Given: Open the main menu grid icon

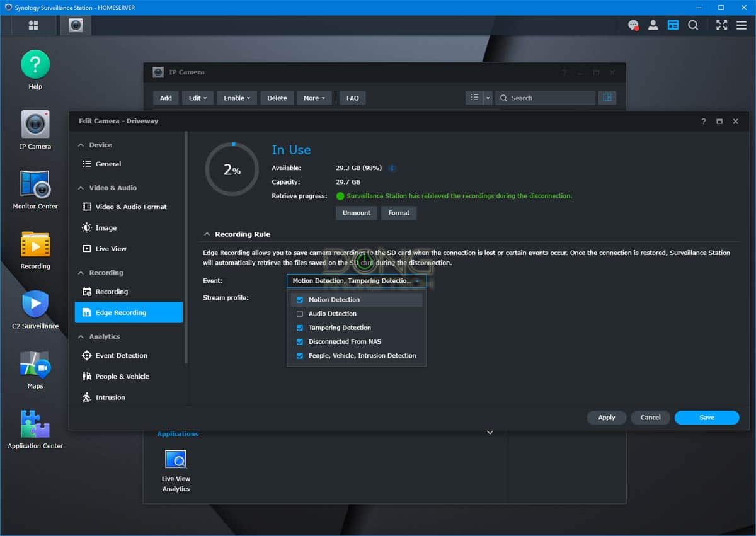Looking at the screenshot, I should click(33, 25).
